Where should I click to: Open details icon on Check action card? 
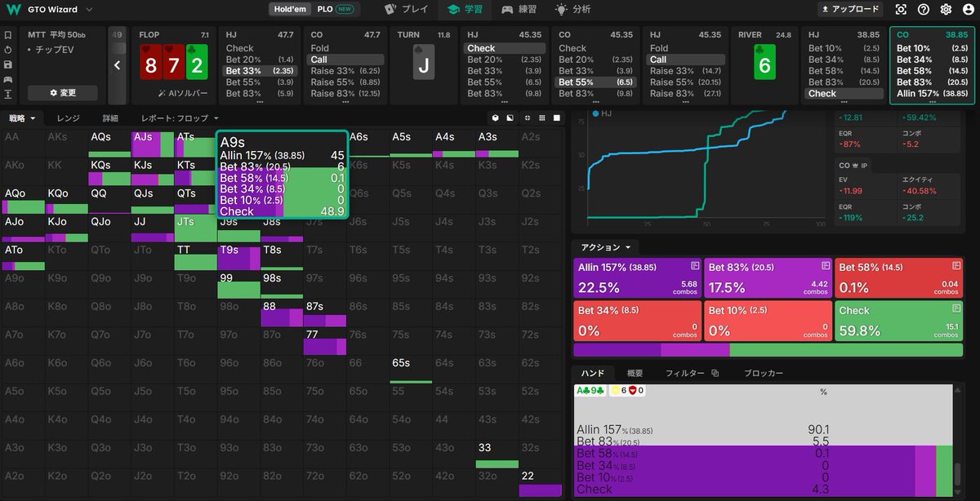(956, 309)
